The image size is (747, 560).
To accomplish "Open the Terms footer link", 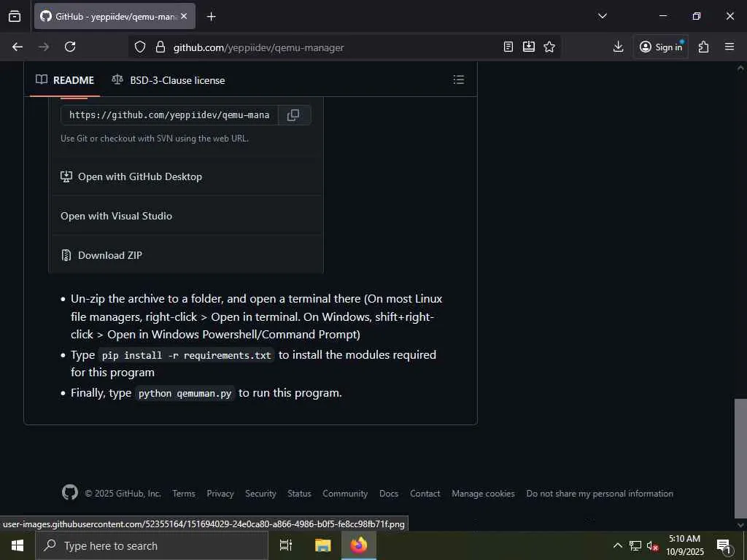I will point(184,494).
